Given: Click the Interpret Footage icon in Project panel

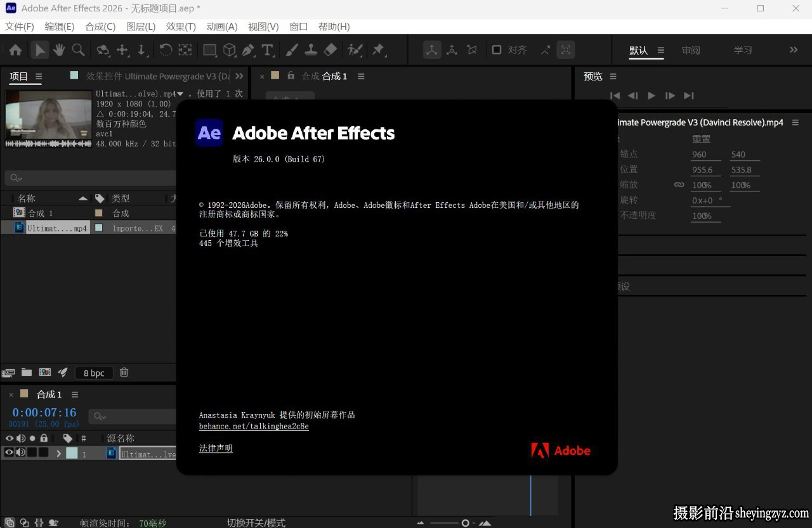Looking at the screenshot, I should [8, 373].
